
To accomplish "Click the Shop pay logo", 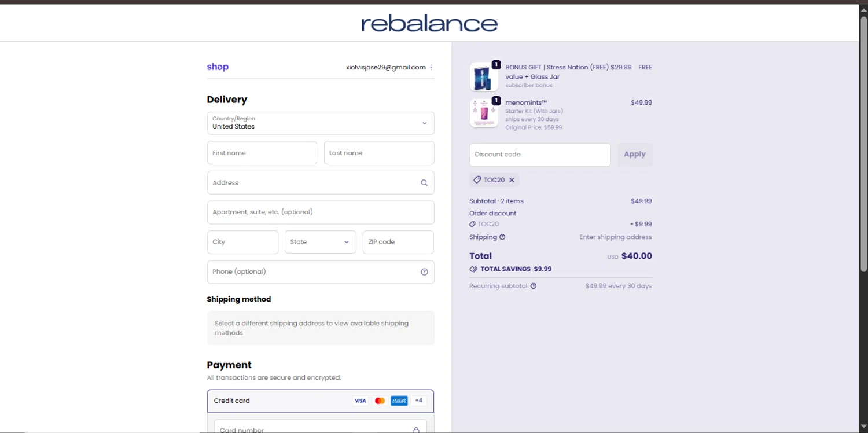I will pos(218,67).
